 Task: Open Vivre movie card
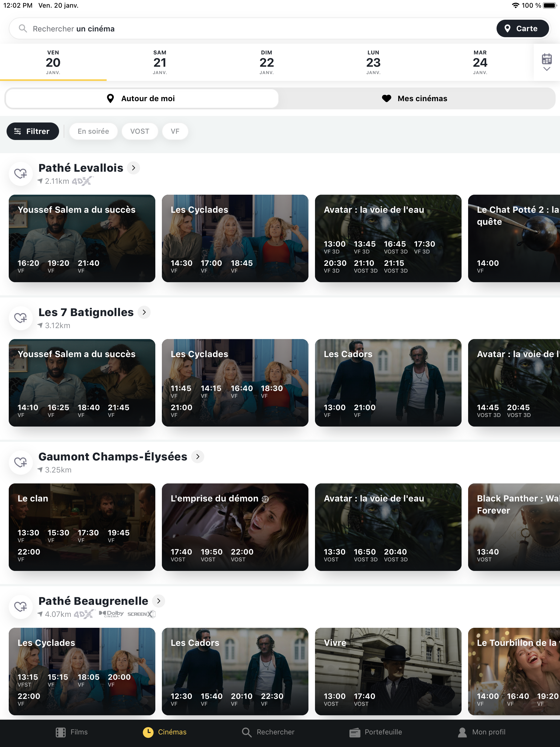click(x=388, y=671)
